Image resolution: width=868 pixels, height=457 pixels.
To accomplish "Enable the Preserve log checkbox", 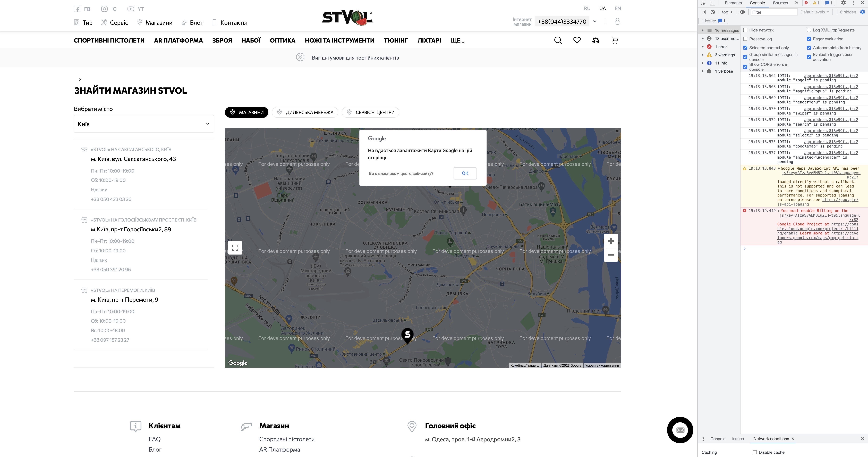I will pos(745,39).
